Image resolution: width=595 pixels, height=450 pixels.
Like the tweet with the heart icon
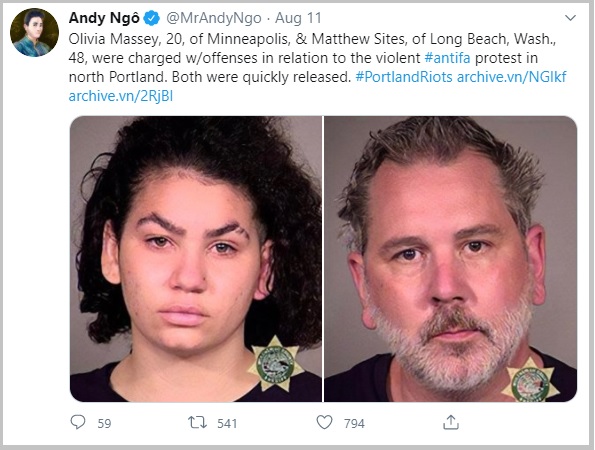pyautogui.click(x=324, y=422)
